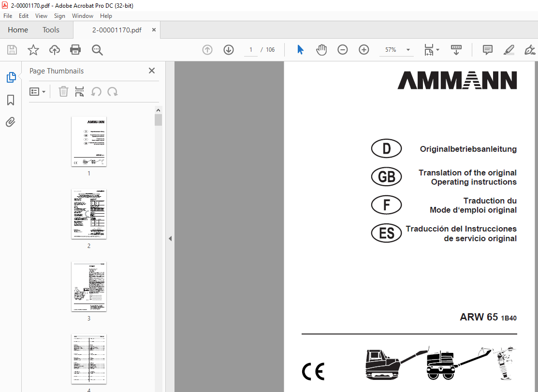The height and width of the screenshot is (392, 538).
Task: Select page 3 thumbnail
Action: (x=89, y=287)
